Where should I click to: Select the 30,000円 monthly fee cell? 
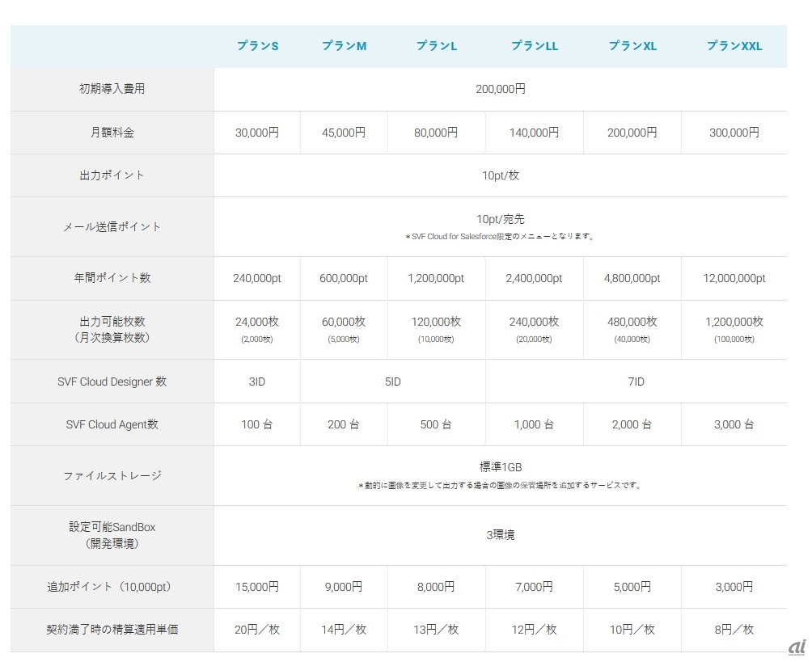[257, 133]
